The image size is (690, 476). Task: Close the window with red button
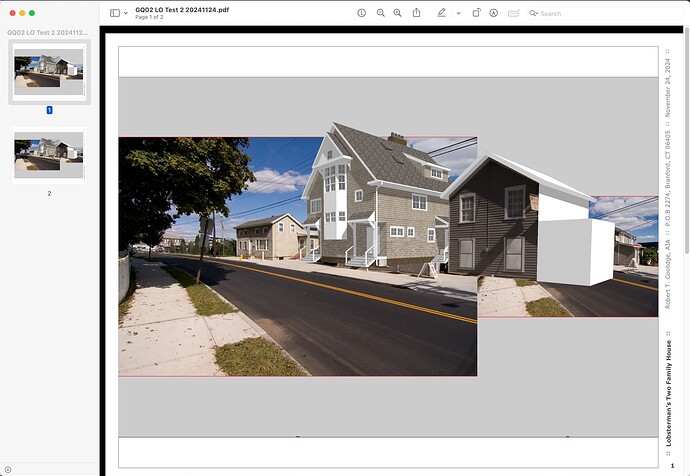(x=12, y=13)
